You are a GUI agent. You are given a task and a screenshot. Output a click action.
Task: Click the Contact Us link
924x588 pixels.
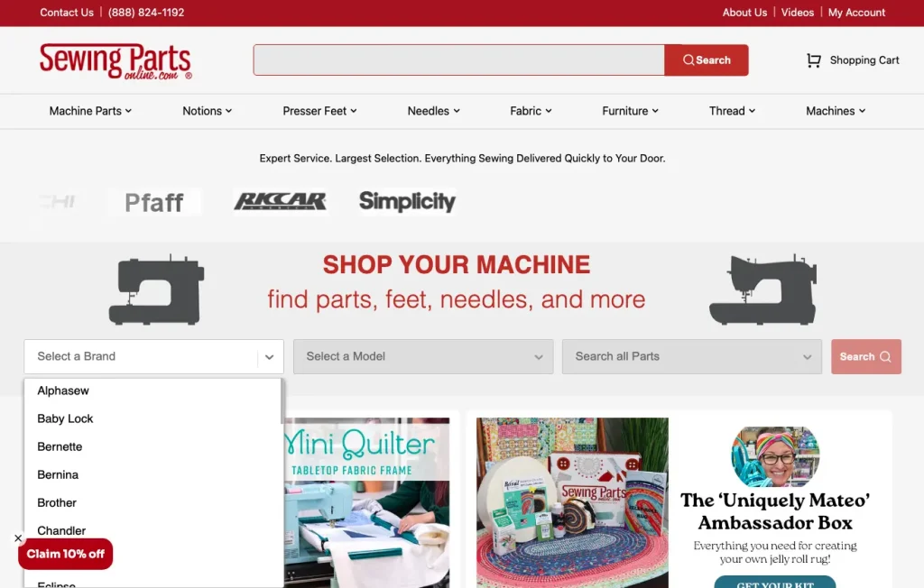pyautogui.click(x=67, y=13)
